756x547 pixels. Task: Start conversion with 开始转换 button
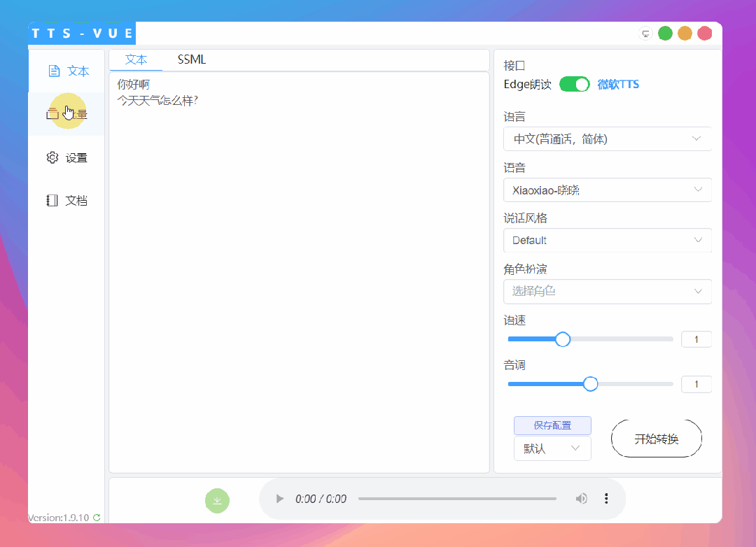pos(656,439)
